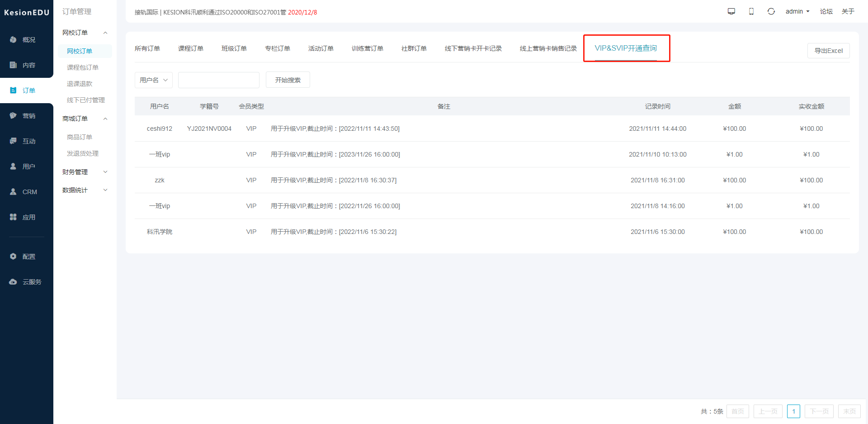This screenshot has height=424, width=868.
Task: Click the 备注 column header
Action: pos(444,106)
